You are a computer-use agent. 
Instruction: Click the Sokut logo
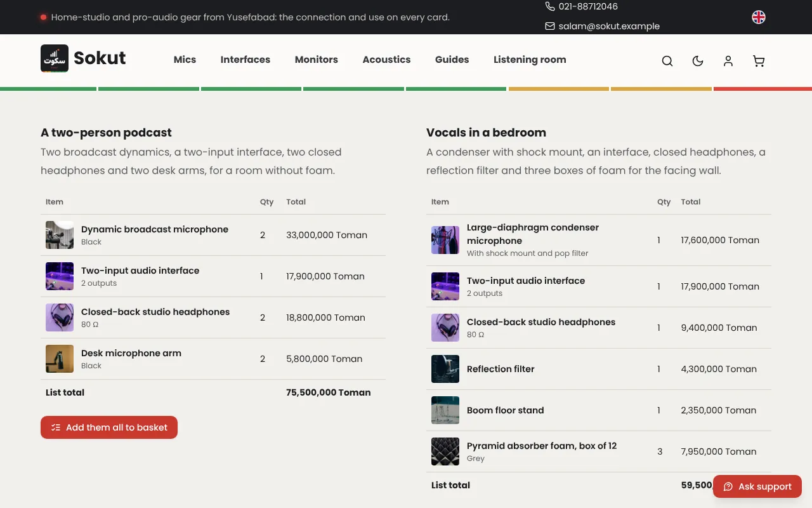(83, 58)
